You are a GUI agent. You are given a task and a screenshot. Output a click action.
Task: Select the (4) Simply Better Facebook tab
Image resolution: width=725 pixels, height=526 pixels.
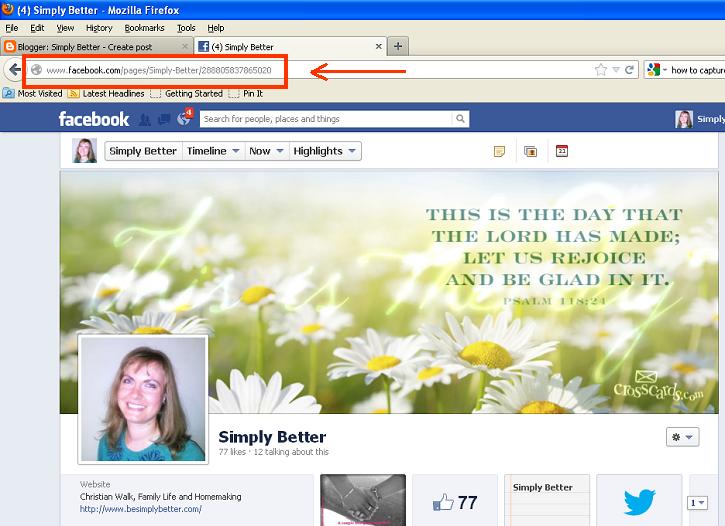(290, 47)
